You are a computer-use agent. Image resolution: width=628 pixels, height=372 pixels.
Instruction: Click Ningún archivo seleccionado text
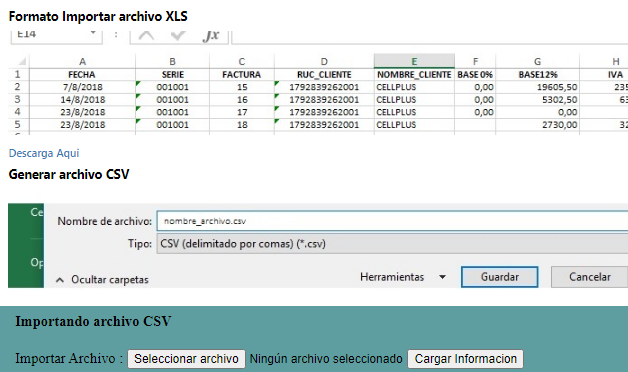[x=326, y=358]
